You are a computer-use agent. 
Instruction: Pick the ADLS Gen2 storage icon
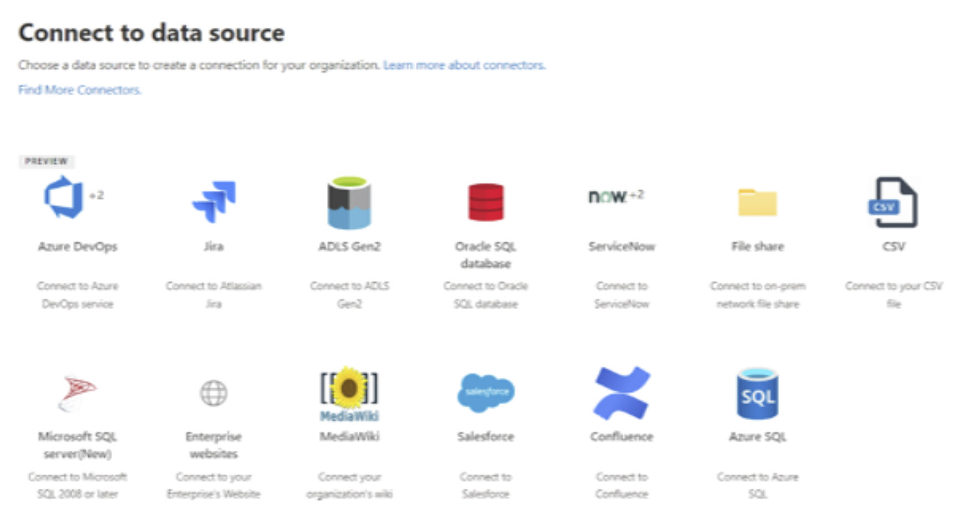tap(349, 202)
